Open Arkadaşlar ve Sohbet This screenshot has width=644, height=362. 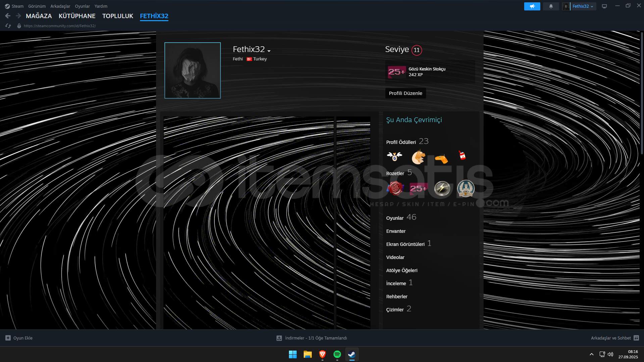(611, 338)
